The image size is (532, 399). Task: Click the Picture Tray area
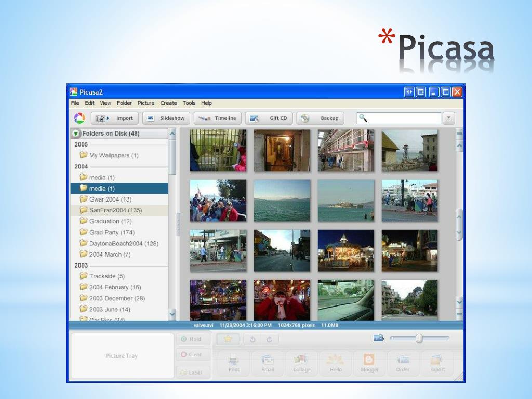(x=122, y=355)
